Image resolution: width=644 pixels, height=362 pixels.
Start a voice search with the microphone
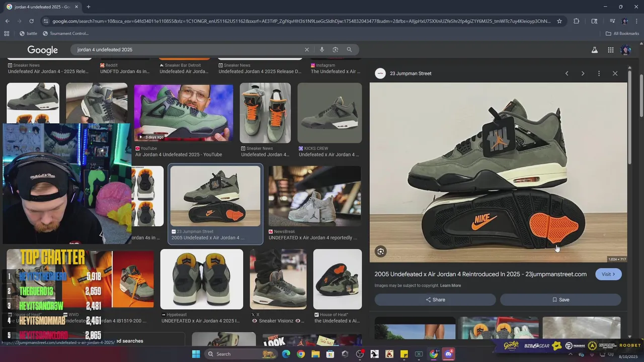click(x=321, y=50)
